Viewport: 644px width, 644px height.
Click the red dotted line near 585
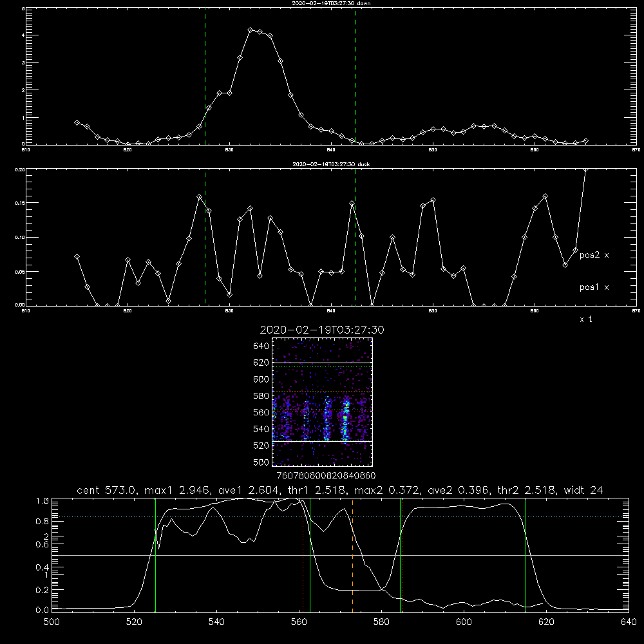(402, 554)
